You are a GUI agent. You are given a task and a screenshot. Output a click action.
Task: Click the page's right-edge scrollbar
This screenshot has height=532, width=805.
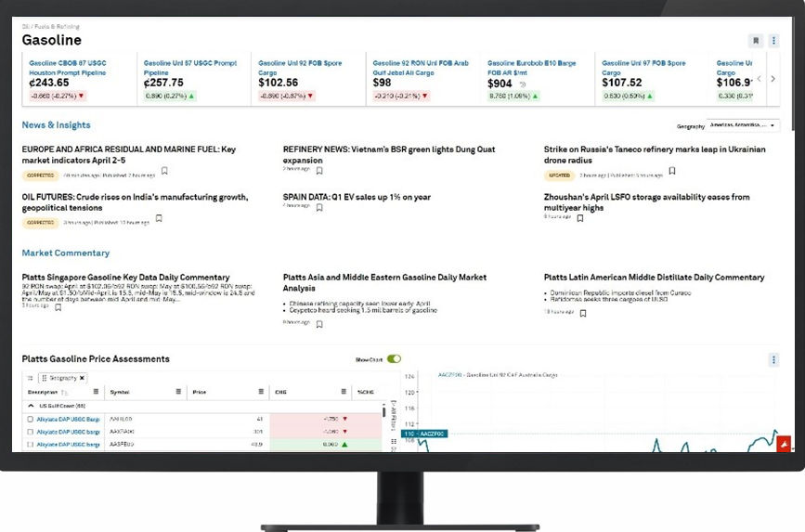795,71
